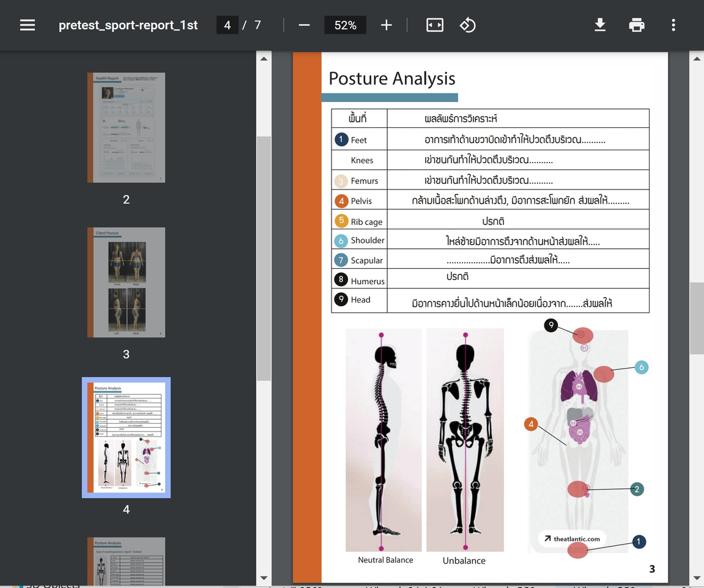Click the Shoulder label in the table
Screen dimensions: 704x588
pos(367,240)
